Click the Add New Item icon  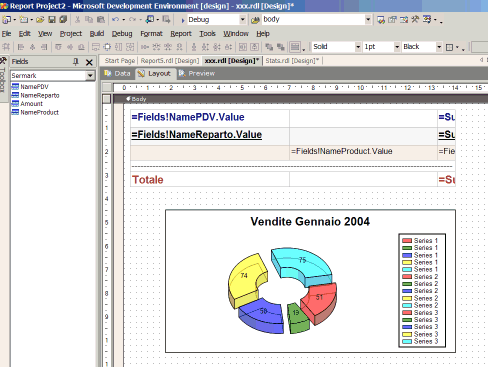click(x=23, y=20)
